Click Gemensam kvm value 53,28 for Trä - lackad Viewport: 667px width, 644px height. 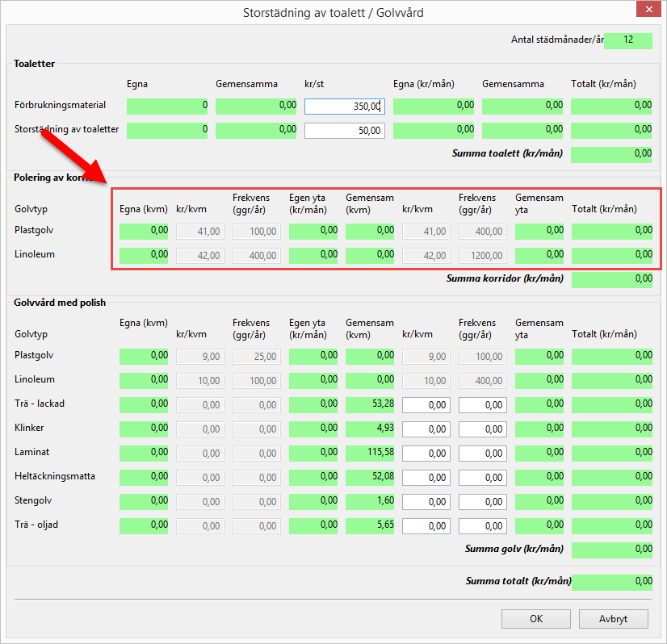click(370, 404)
